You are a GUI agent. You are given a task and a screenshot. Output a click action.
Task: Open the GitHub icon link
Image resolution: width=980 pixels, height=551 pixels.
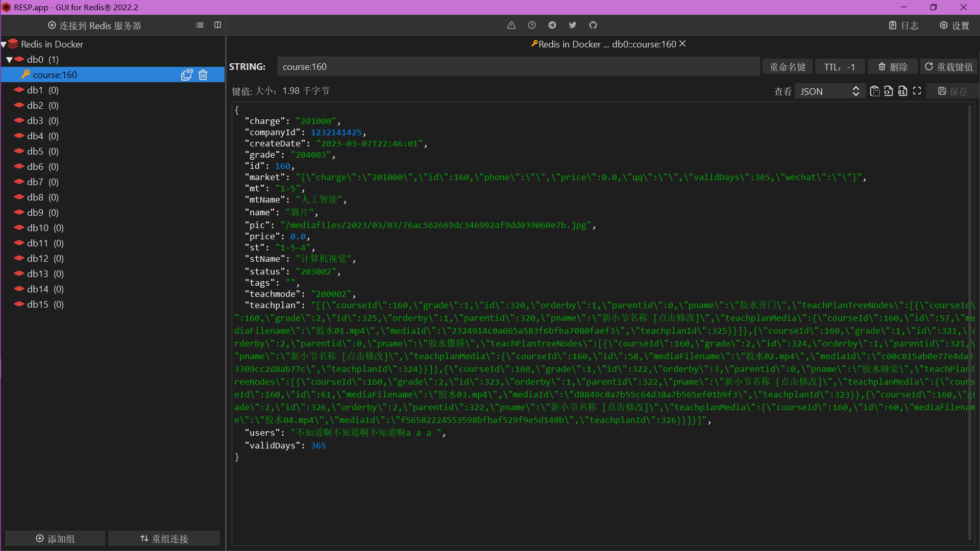(593, 25)
